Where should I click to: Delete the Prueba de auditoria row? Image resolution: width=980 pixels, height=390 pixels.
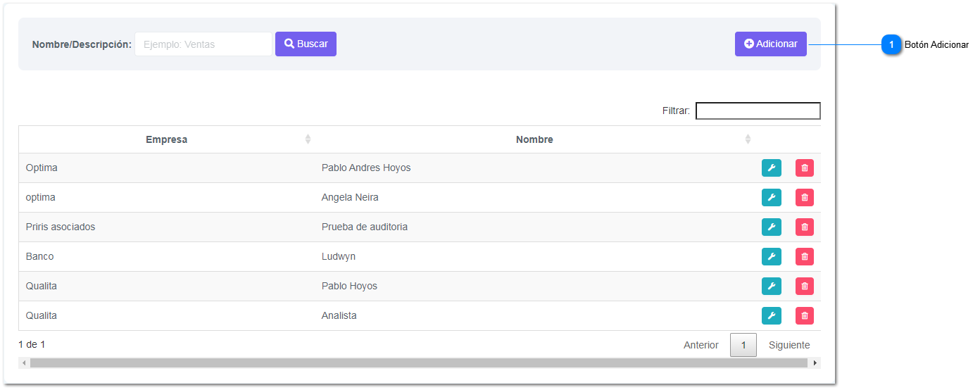pos(805,227)
